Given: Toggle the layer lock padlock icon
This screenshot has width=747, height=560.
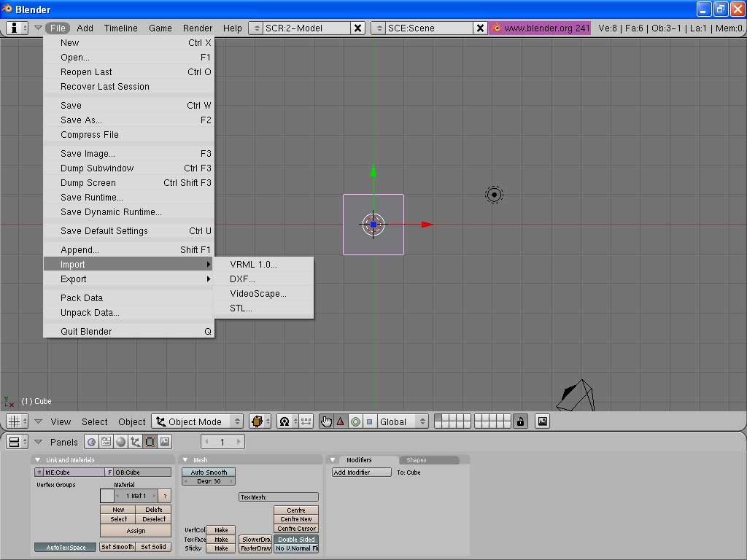Looking at the screenshot, I should (520, 421).
